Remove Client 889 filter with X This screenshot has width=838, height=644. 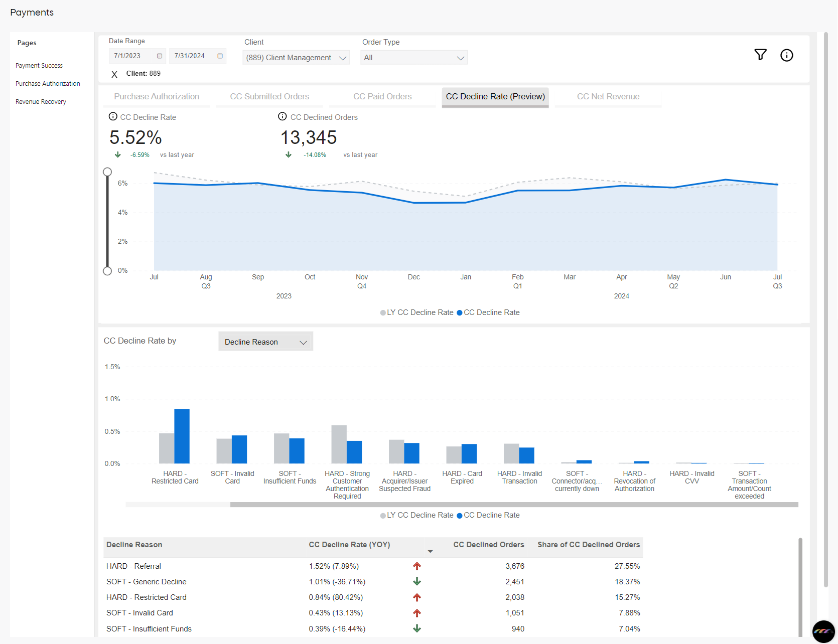pos(114,74)
